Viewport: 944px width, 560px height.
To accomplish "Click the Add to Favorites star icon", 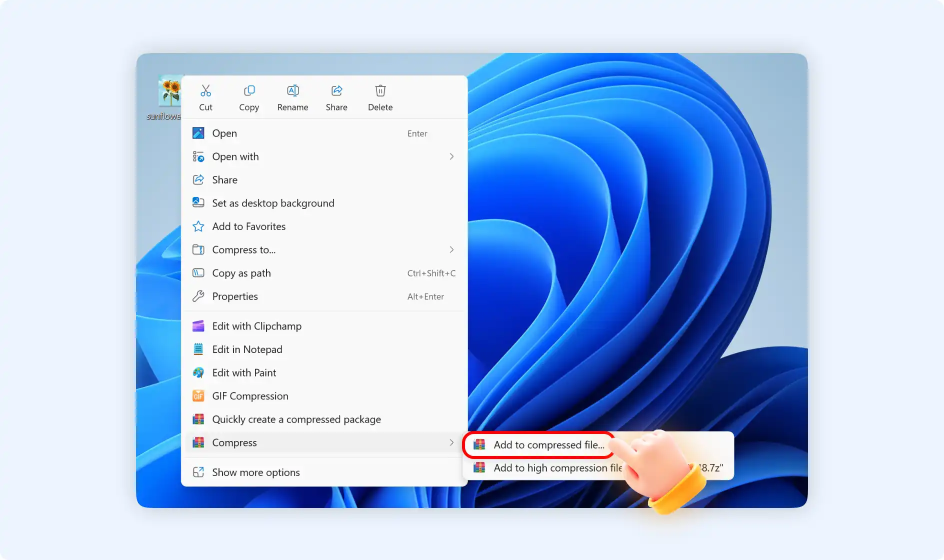I will [x=198, y=226].
